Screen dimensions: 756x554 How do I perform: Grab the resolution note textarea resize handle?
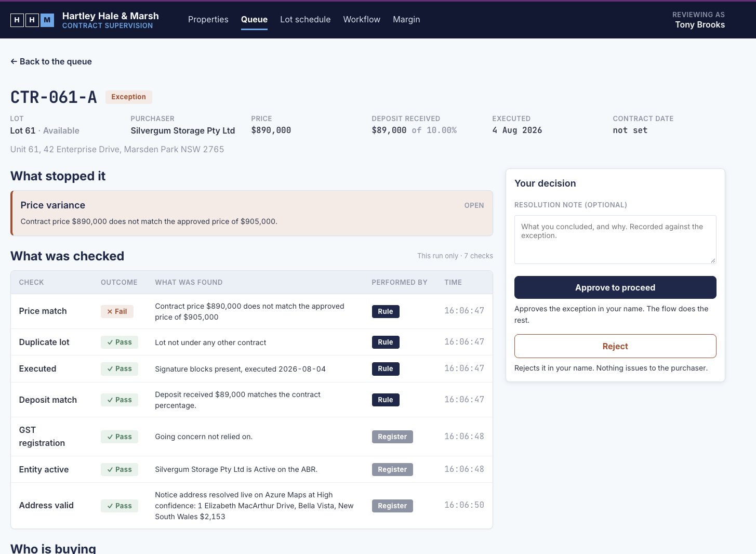(x=712, y=260)
